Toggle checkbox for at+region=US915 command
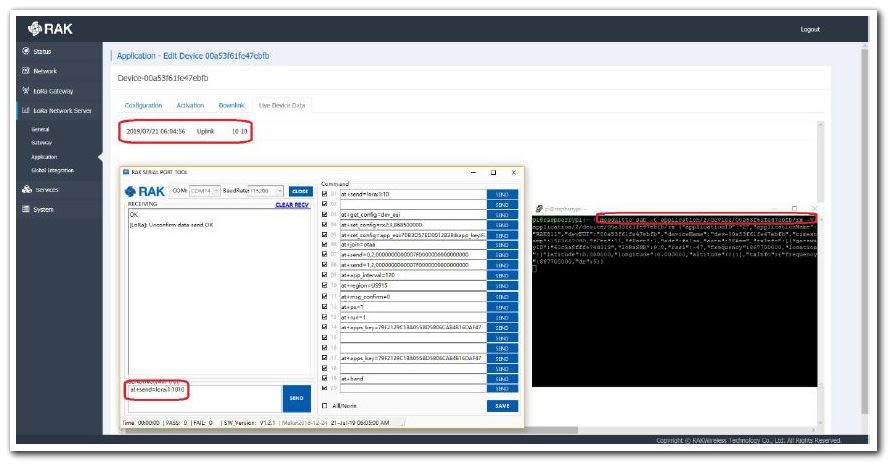The width and height of the screenshot is (895, 469). 325,285
